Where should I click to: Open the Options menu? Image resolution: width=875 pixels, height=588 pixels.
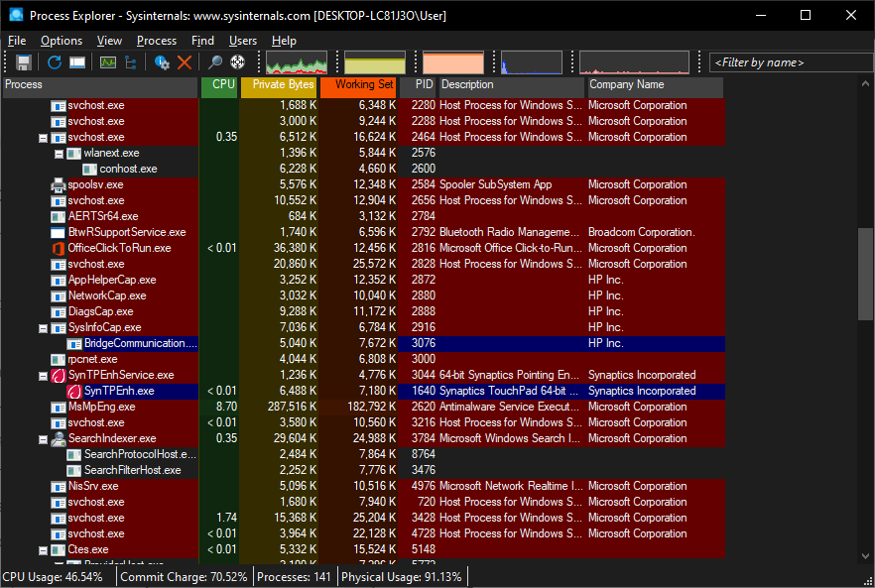tap(61, 41)
